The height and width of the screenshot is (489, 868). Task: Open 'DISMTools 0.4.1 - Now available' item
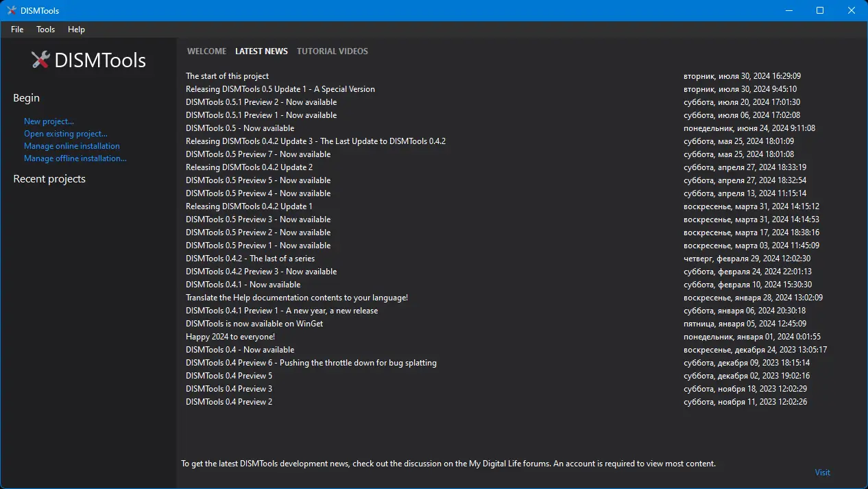(243, 285)
